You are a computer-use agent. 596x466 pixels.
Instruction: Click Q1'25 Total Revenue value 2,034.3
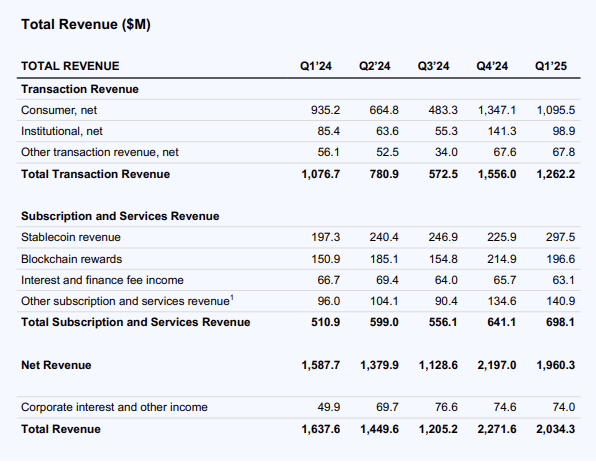coord(556,429)
